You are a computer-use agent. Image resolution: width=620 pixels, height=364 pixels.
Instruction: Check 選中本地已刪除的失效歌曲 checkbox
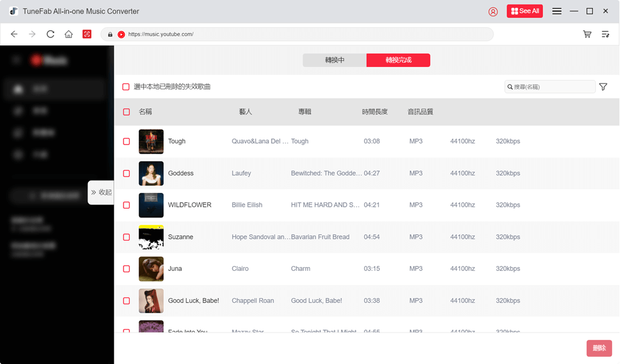[126, 86]
